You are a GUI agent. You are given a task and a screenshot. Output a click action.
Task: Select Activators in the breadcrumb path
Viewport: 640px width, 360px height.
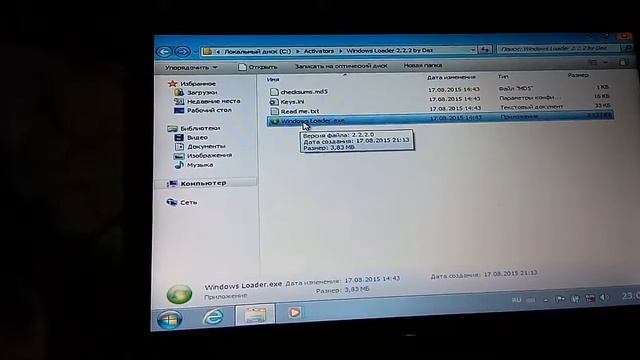click(x=318, y=51)
